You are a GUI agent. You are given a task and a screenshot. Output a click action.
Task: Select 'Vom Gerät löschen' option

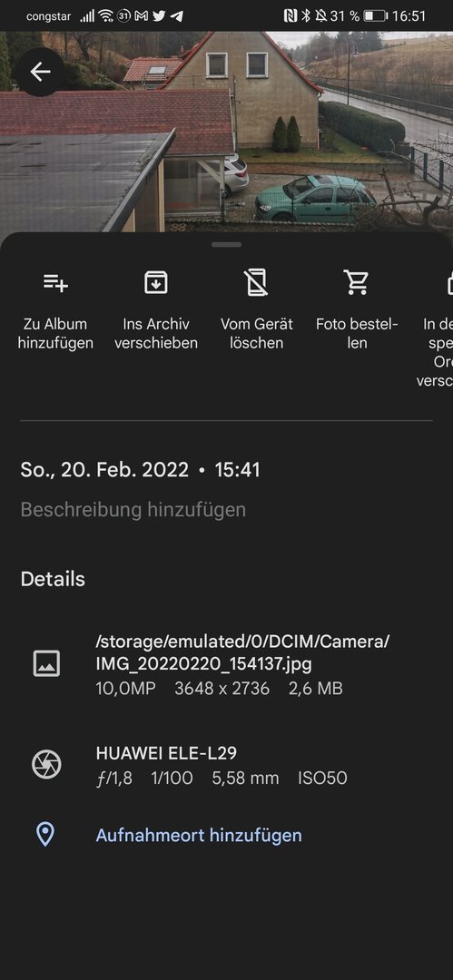tap(257, 334)
